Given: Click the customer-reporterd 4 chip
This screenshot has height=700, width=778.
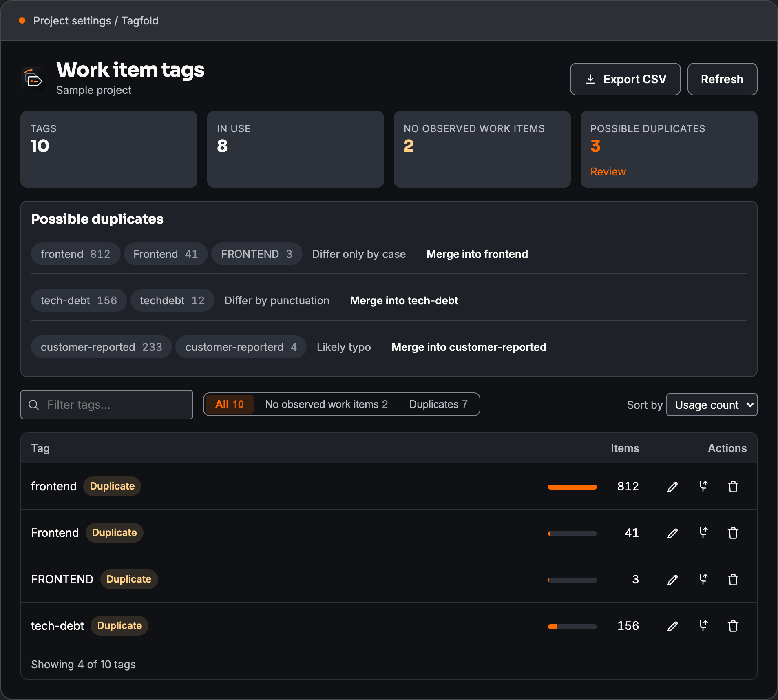Looking at the screenshot, I should (x=241, y=347).
